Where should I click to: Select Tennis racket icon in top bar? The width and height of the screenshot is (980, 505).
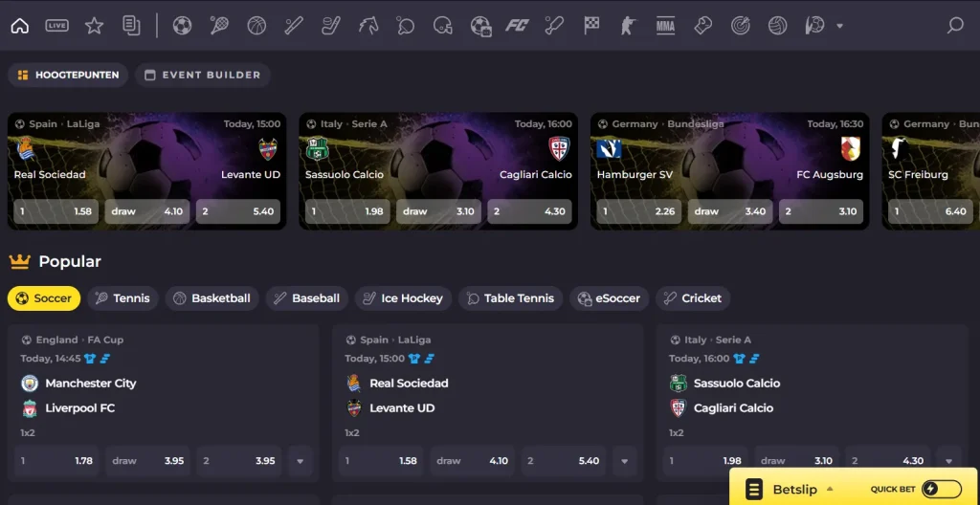(219, 26)
